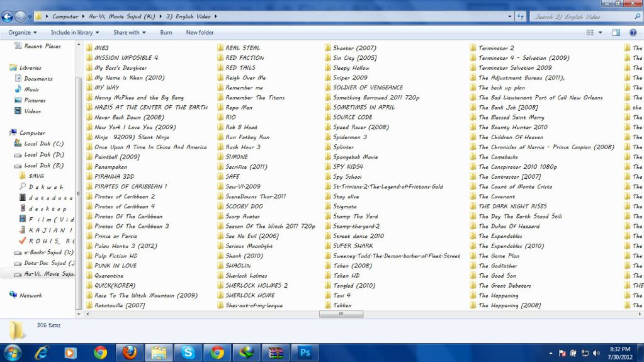Open Firefox from the taskbar
Screen dimensions: 644x362
click(130, 353)
